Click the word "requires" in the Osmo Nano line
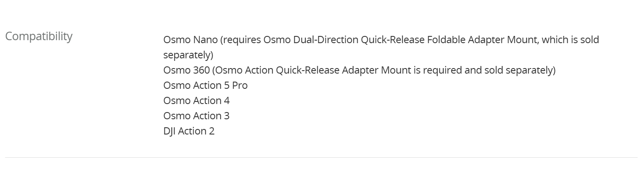Screen dimensions: 644x170 [241, 40]
